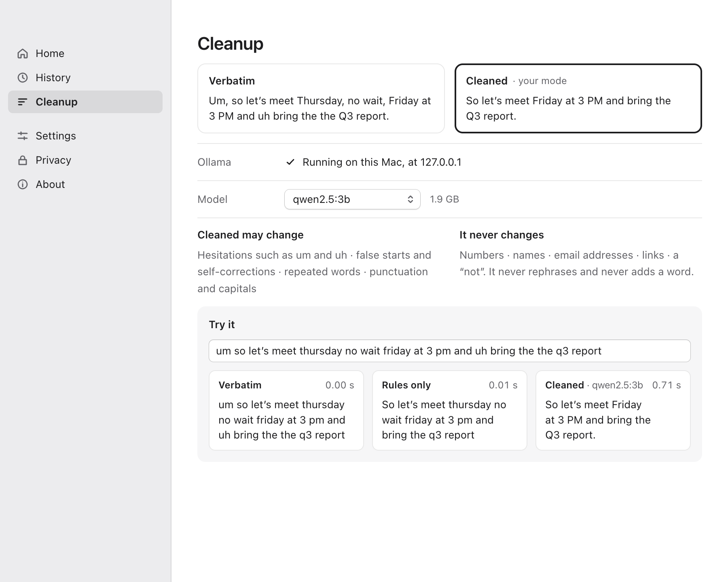The height and width of the screenshot is (582, 728).
Task: Click the '0.01 s' timing value
Action: 503,385
